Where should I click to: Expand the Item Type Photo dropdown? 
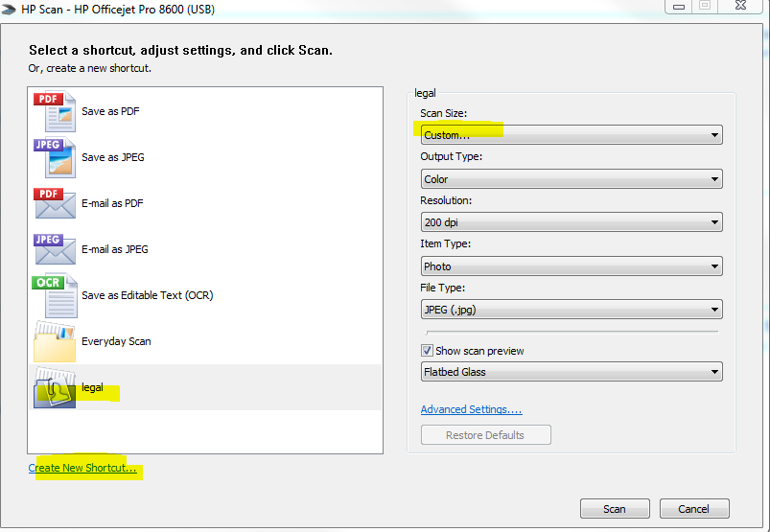pos(572,266)
